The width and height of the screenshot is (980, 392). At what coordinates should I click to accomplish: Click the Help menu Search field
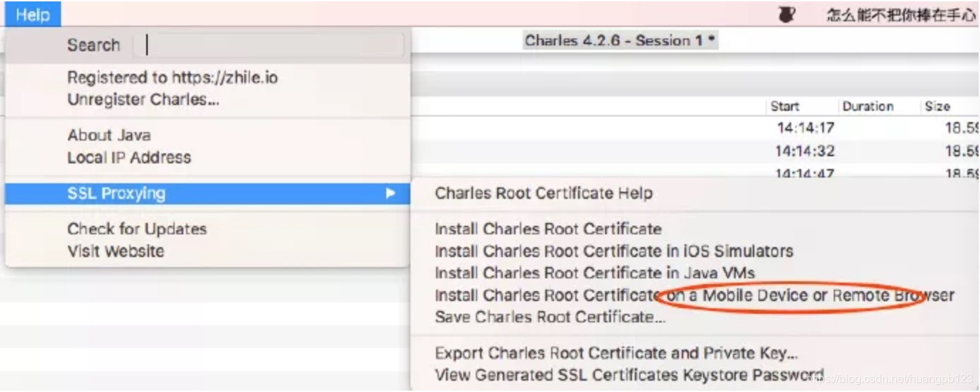click(268, 45)
